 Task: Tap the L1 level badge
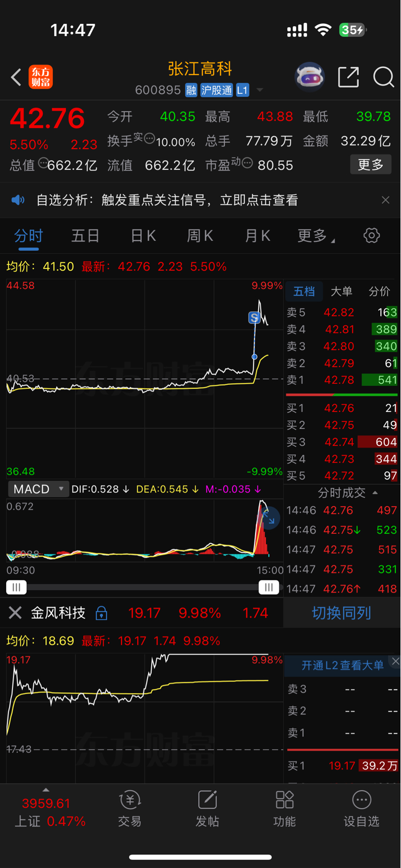coord(242,90)
